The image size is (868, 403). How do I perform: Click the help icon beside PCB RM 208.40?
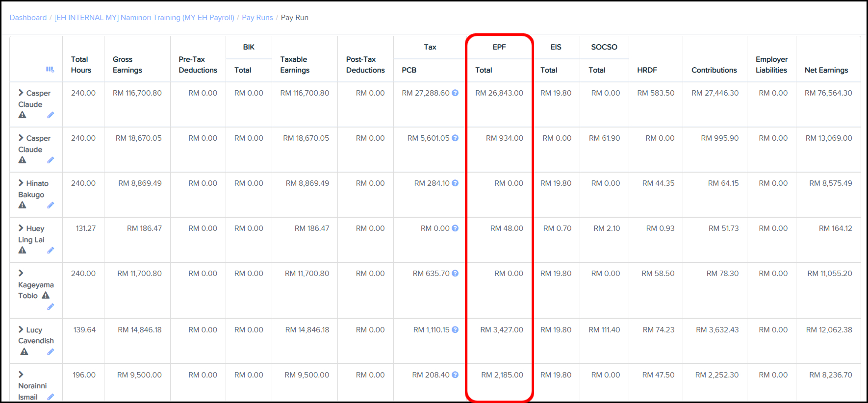455,375
